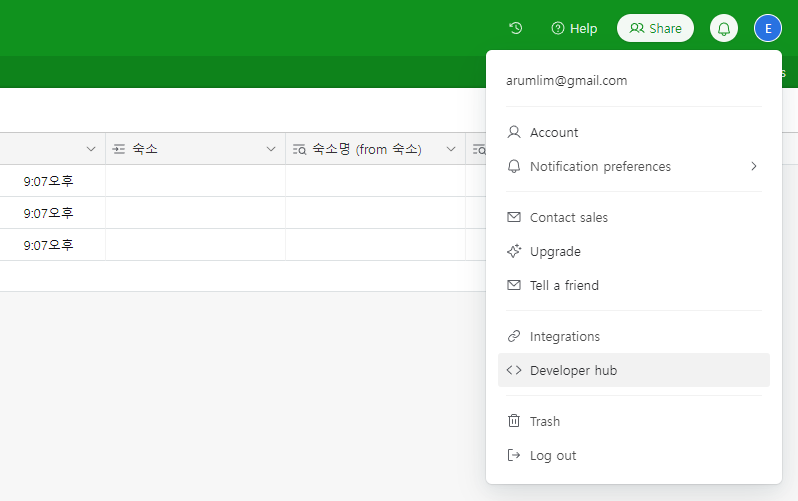Open Developer hub
This screenshot has width=798, height=501.
pyautogui.click(x=634, y=370)
